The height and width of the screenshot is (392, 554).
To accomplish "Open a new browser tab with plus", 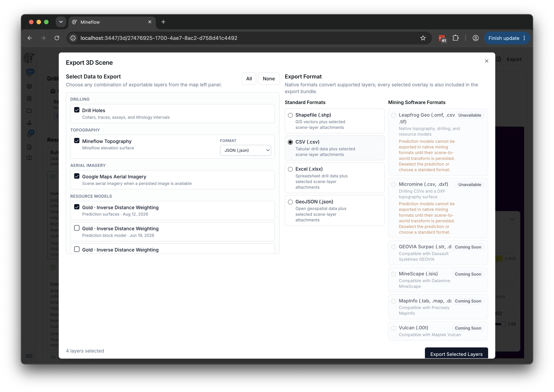I will [163, 22].
